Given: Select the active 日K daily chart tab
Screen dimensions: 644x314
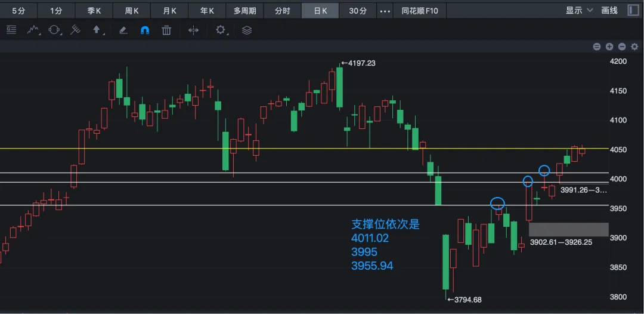Looking at the screenshot, I should point(320,11).
